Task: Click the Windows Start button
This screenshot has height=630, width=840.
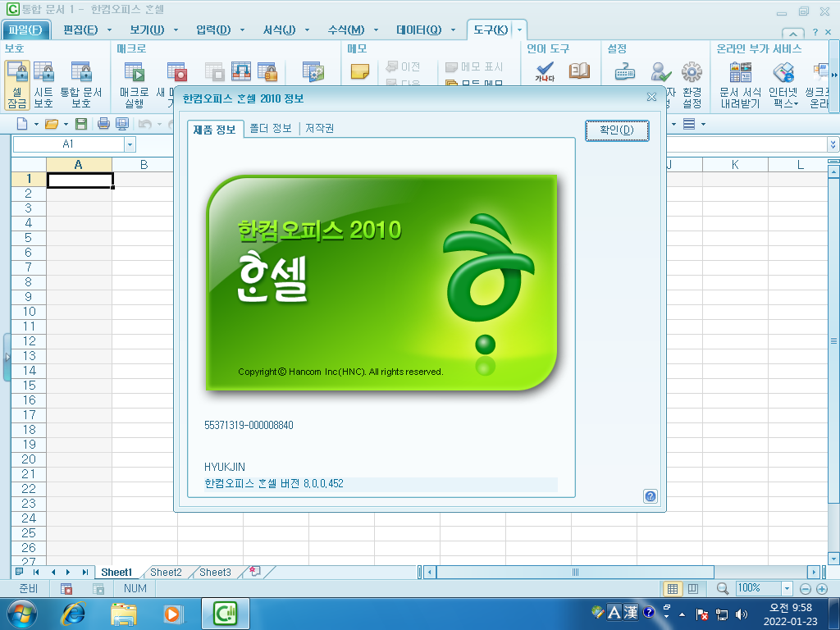Action: (x=22, y=614)
